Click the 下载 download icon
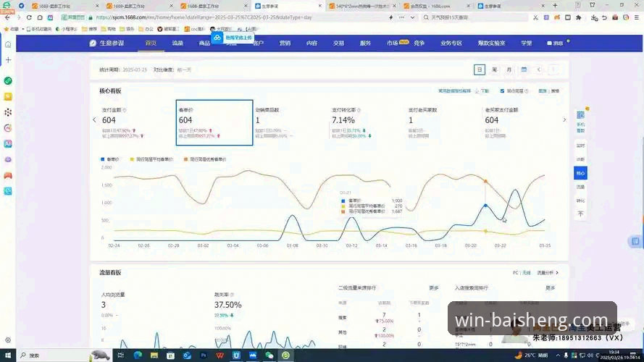 [477, 91]
